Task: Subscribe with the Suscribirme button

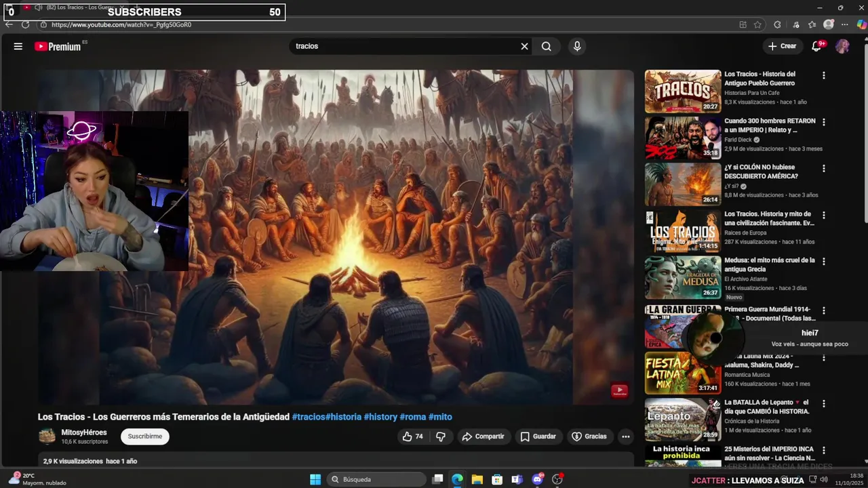Action: point(145,436)
